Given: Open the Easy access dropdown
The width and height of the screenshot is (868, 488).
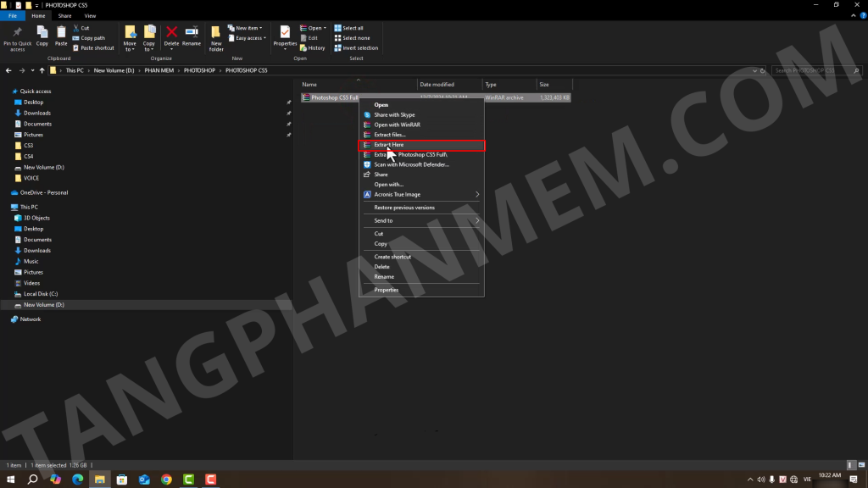Looking at the screenshot, I should [x=250, y=38].
